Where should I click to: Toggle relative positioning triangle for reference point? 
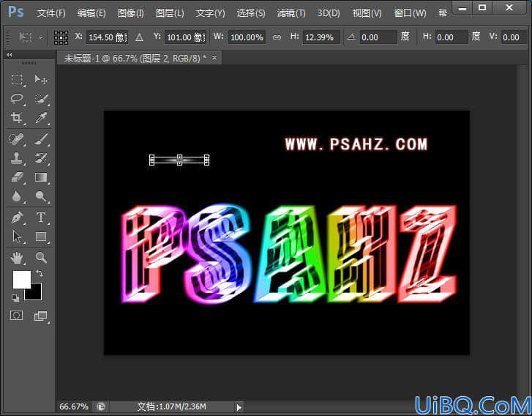pos(139,37)
